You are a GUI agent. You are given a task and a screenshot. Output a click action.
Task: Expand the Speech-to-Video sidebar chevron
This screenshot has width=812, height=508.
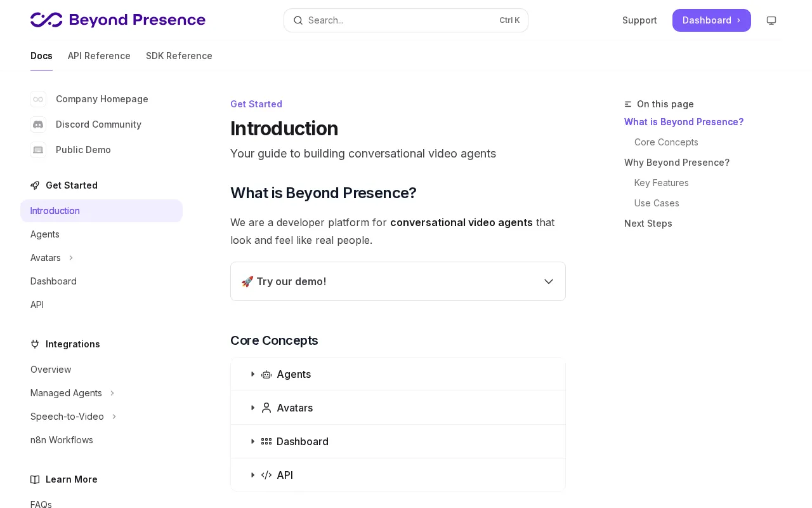click(114, 417)
